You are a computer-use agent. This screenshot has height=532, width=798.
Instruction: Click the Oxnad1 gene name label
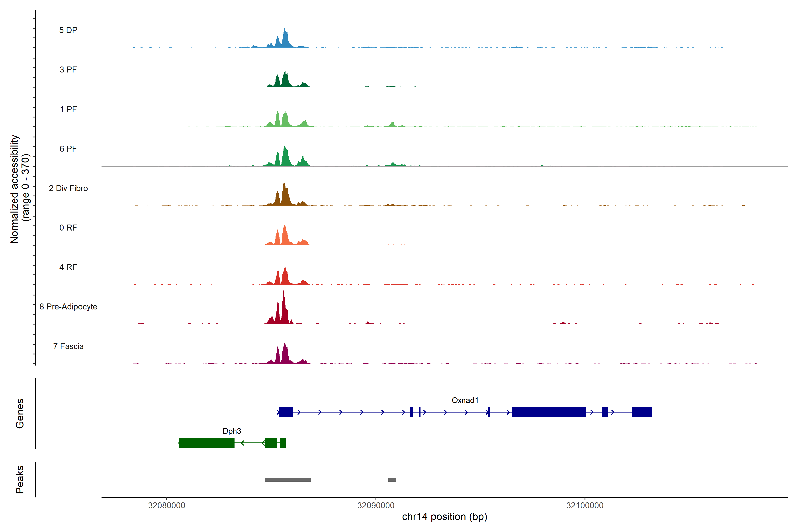(465, 400)
